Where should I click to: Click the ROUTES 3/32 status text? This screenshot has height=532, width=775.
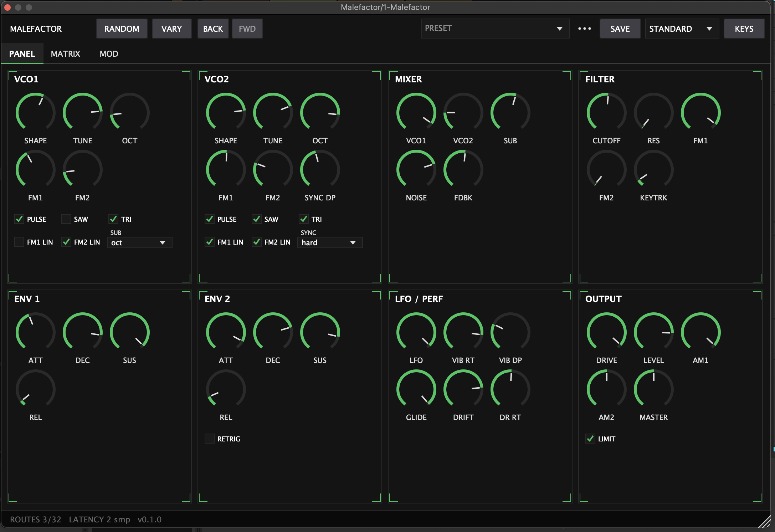[36, 520]
